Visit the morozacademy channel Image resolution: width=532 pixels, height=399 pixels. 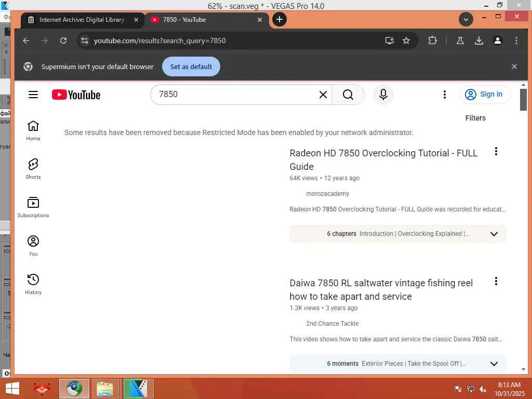point(327,194)
